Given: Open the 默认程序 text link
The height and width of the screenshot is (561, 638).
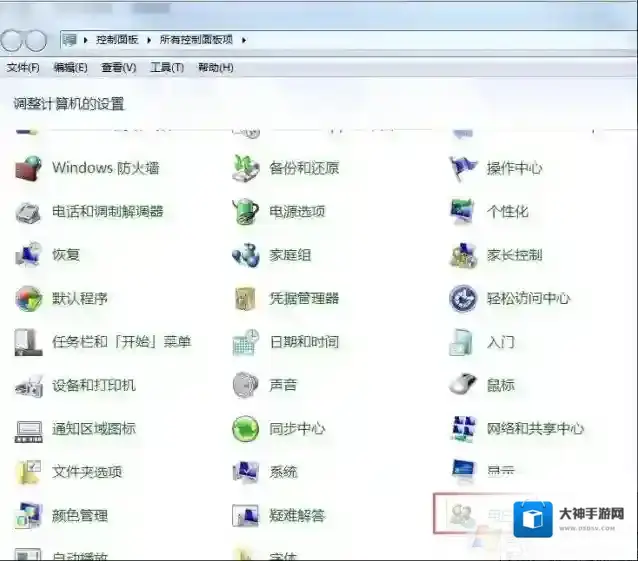Looking at the screenshot, I should (x=80, y=299).
